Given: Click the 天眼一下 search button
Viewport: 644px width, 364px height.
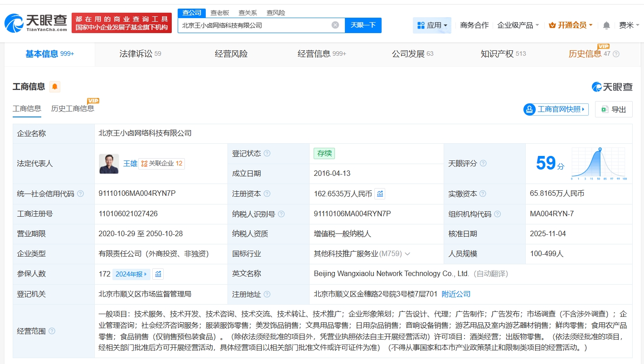Looking at the screenshot, I should 363,25.
